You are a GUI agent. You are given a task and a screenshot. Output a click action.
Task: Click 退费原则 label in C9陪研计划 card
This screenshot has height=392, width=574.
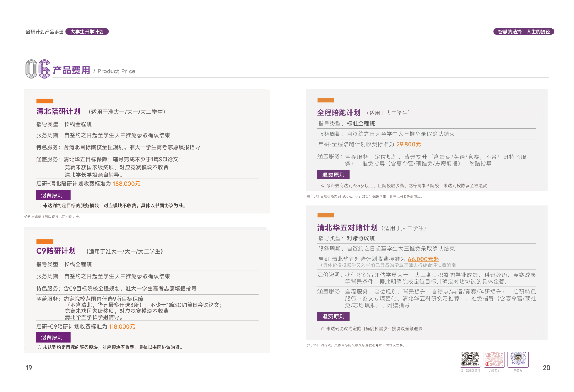[x=53, y=337]
